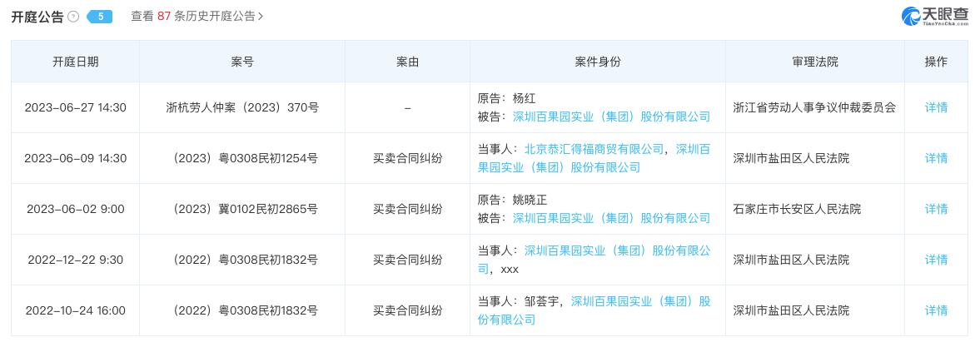Screen dimensions: 980x347
Task: Click defendant 深圳百果园实业 link in 杨红 case
Action: pos(611,116)
